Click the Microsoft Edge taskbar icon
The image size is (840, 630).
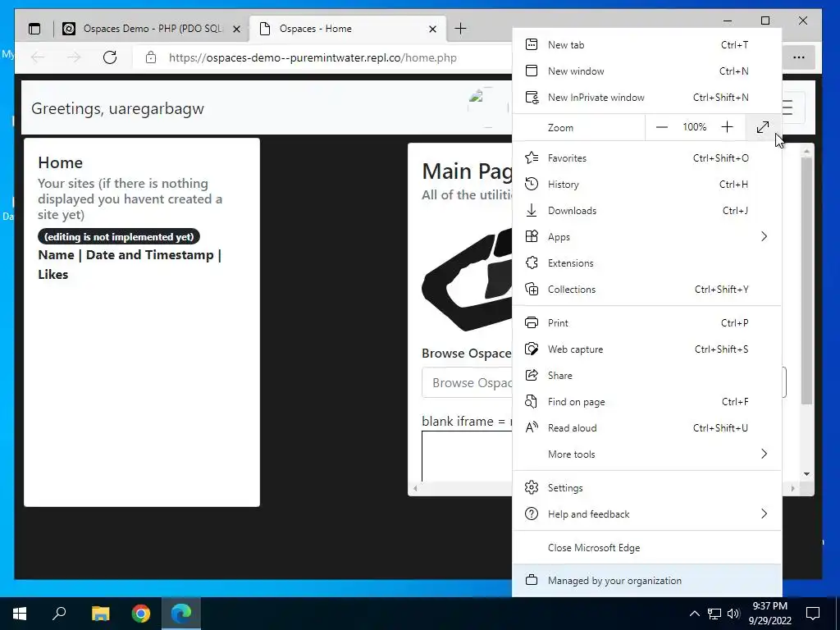click(181, 614)
